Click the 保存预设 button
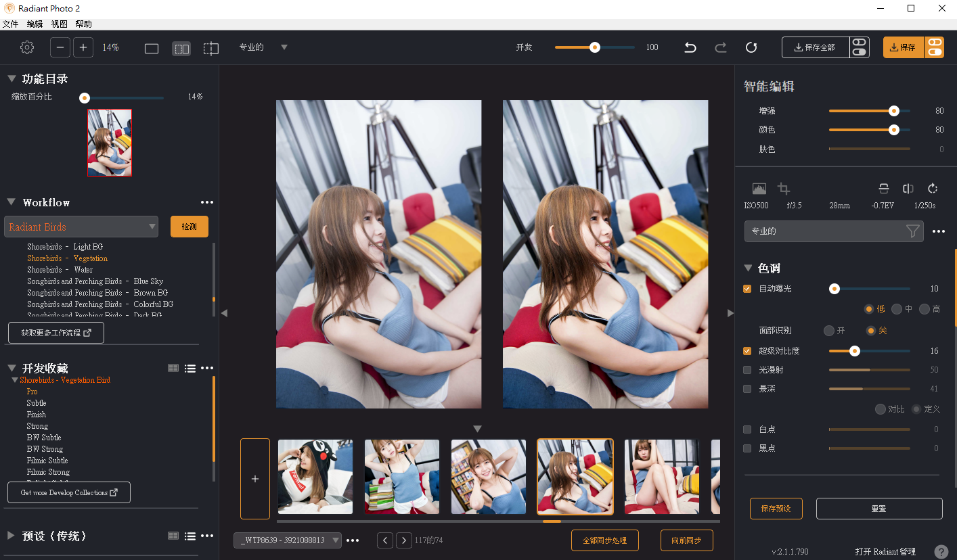This screenshot has width=957, height=560. point(776,509)
